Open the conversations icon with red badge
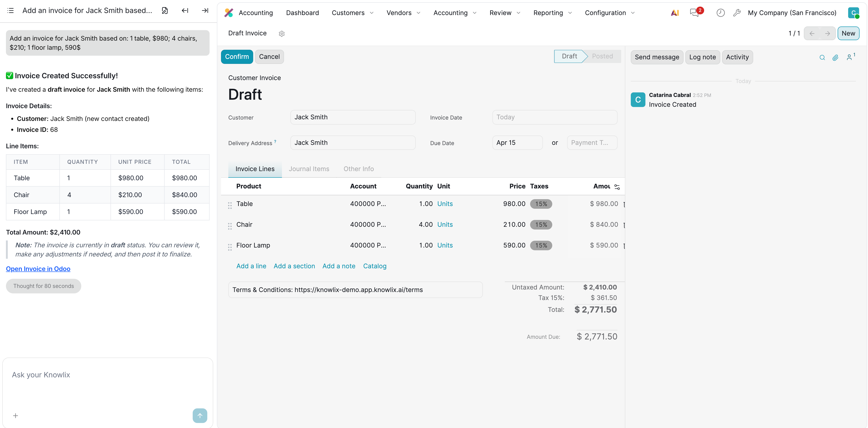The height and width of the screenshot is (428, 868). click(694, 13)
